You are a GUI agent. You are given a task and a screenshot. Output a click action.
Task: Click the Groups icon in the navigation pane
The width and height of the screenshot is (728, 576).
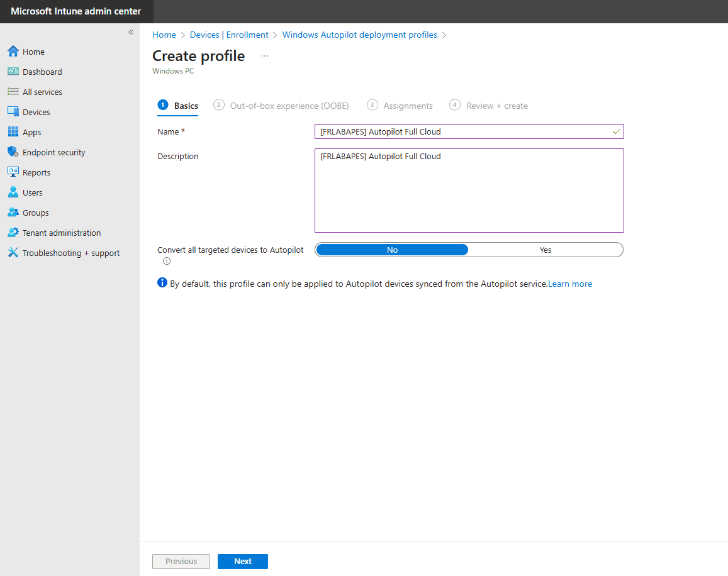click(14, 213)
